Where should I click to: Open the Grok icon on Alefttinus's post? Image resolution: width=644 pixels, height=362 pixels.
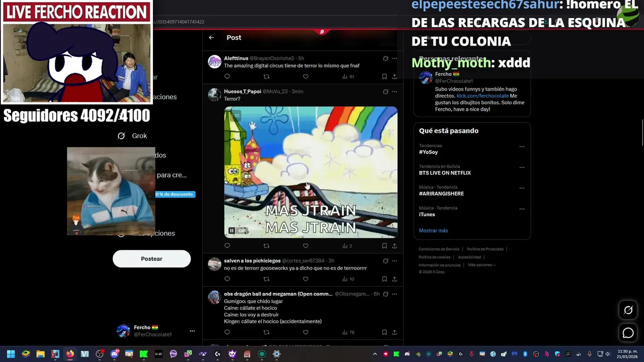[385, 58]
